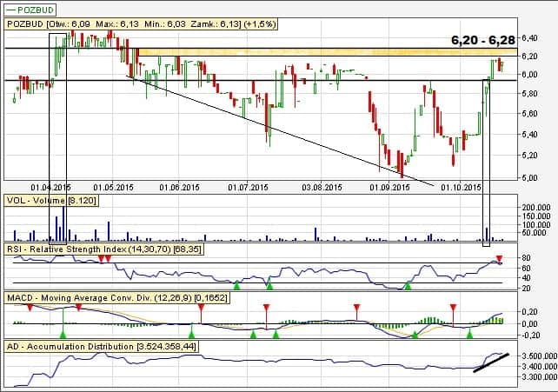Click the rightmost red RSI sell marker

point(500,258)
